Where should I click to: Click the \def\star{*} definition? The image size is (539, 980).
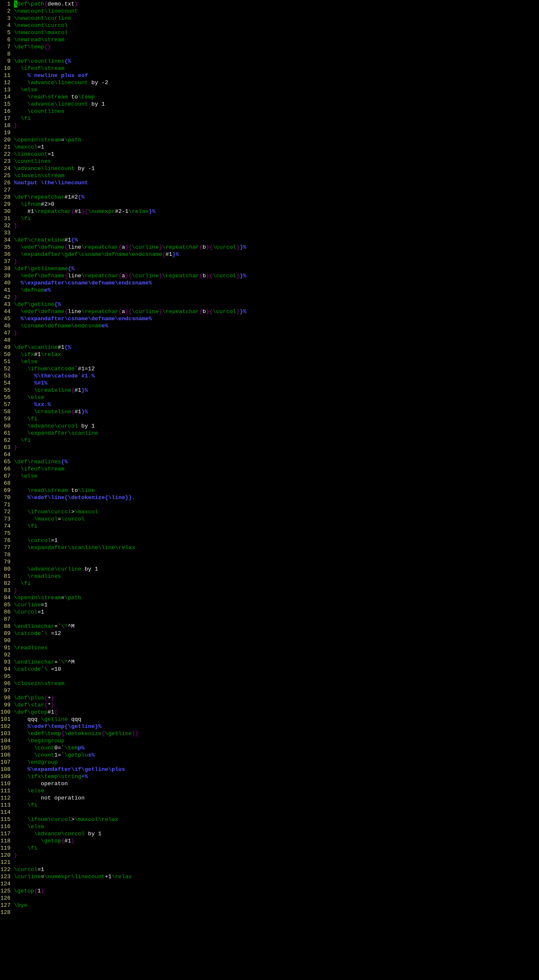pyautogui.click(x=34, y=705)
